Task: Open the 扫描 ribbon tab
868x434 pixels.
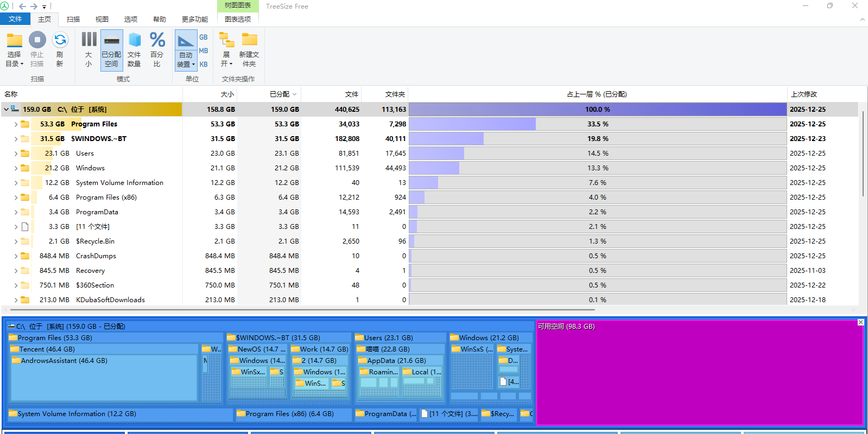Action: pos(73,19)
